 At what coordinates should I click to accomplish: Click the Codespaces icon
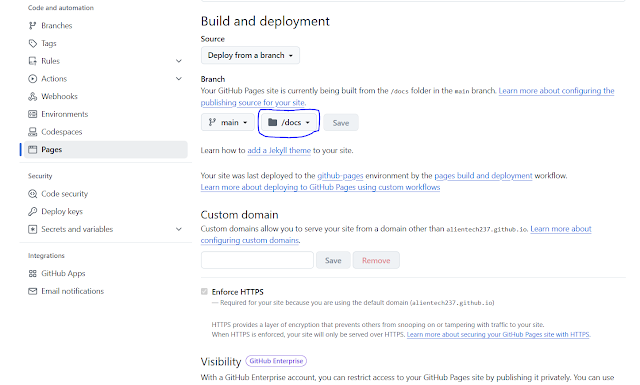pos(32,132)
